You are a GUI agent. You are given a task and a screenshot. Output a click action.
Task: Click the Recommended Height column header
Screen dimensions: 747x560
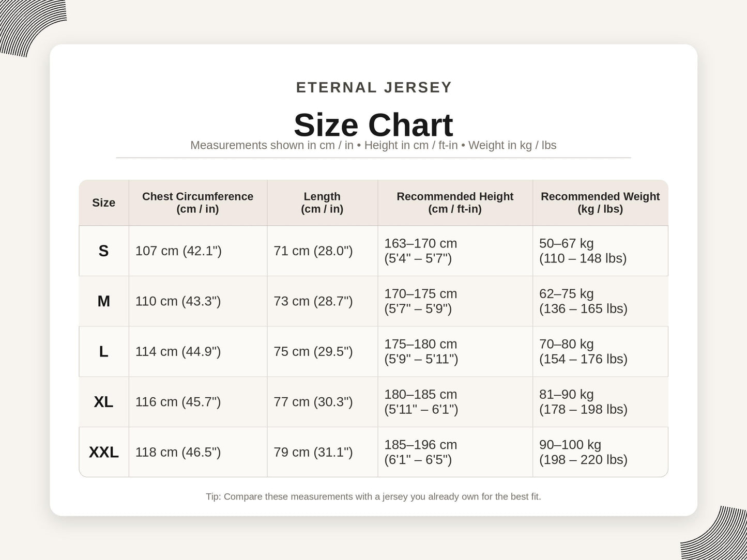[x=455, y=203]
